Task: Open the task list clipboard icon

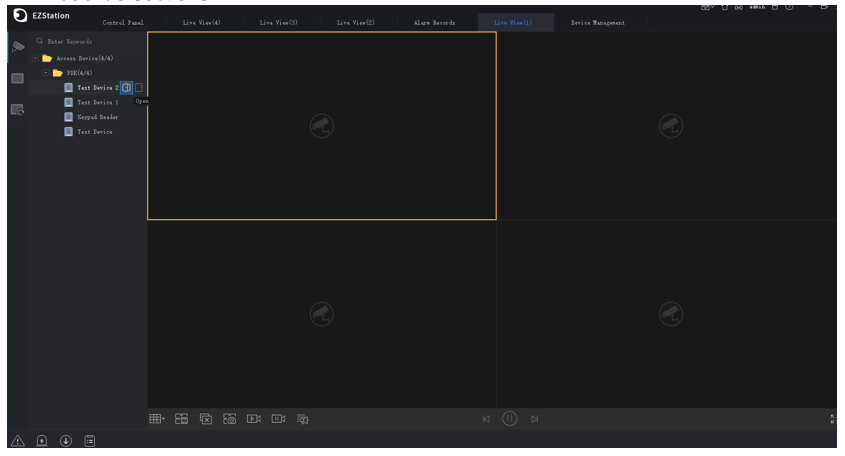Action: 90,441
